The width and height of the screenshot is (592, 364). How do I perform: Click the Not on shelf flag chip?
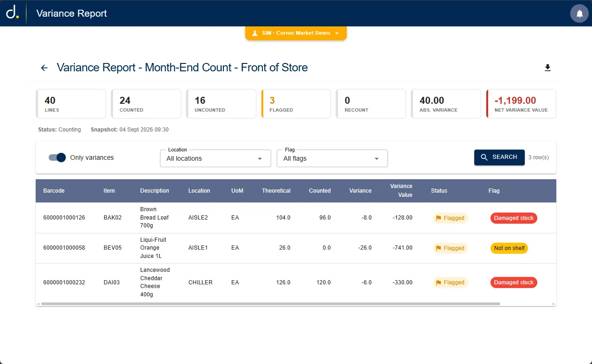509,248
